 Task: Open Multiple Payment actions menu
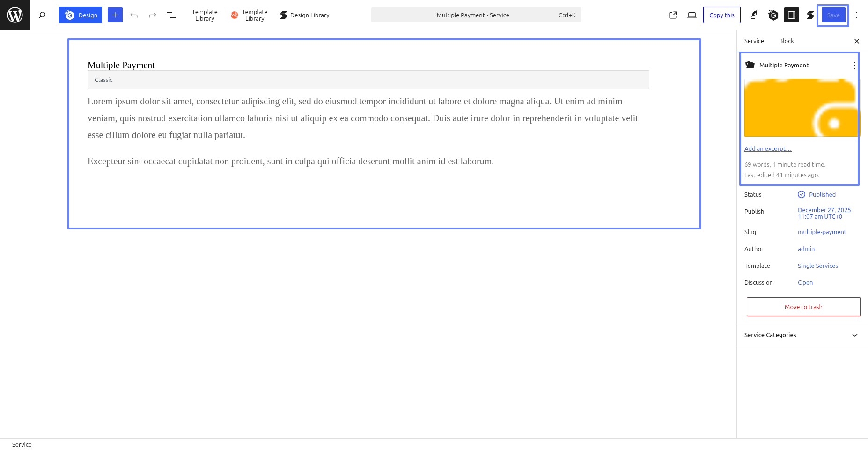coord(854,66)
